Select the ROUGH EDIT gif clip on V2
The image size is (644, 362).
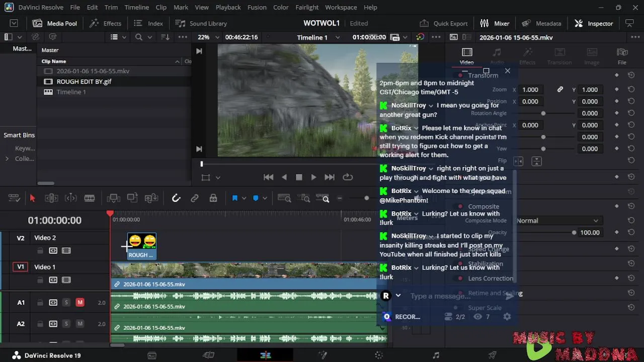[x=141, y=246]
